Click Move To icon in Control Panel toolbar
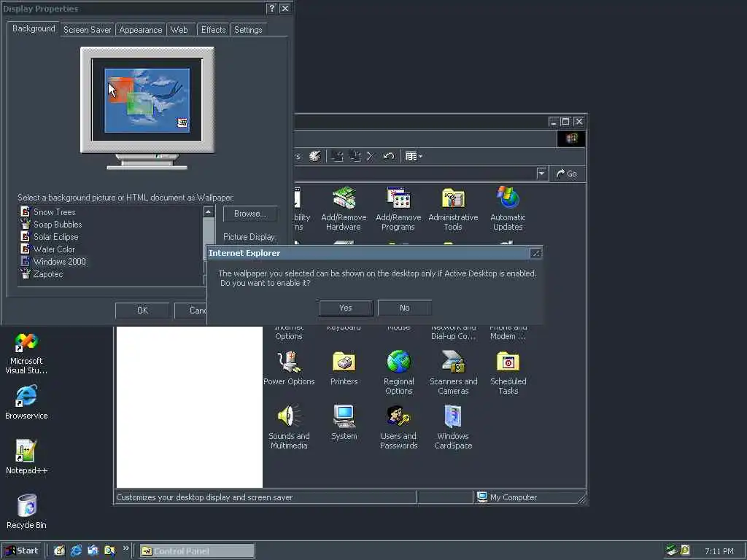Viewport: 747px width, 560px height. pyautogui.click(x=337, y=156)
